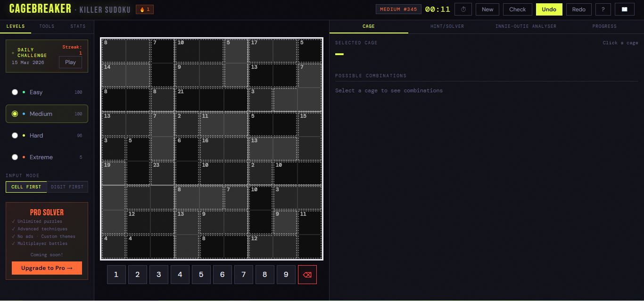
Task: Choose digit 3 on the number pad
Action: tap(159, 275)
